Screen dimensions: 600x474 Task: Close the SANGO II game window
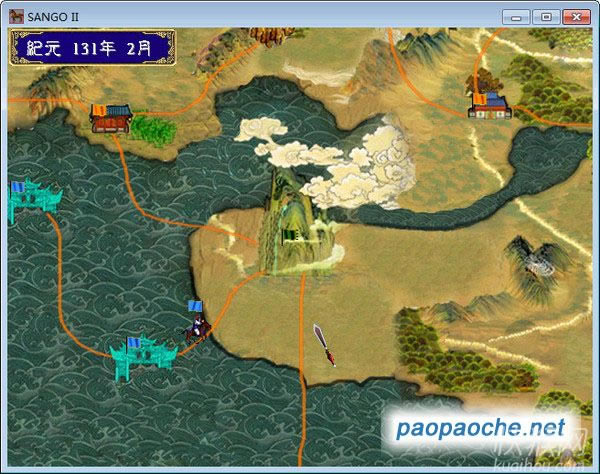click(x=575, y=15)
